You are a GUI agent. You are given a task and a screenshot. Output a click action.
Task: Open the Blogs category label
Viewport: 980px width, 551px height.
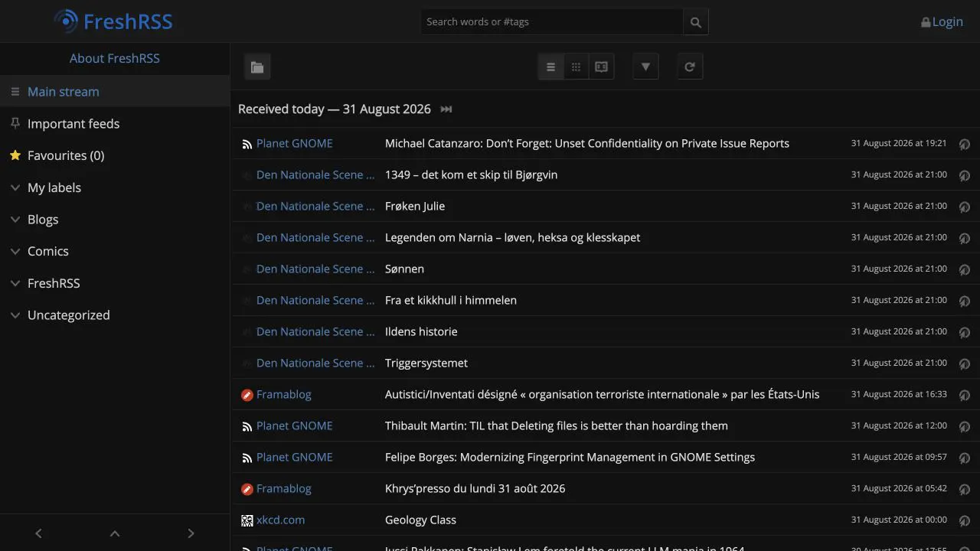point(43,220)
